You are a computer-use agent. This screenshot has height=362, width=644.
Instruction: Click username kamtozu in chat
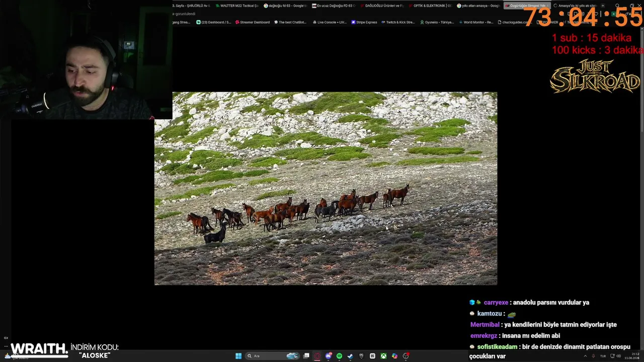489,314
